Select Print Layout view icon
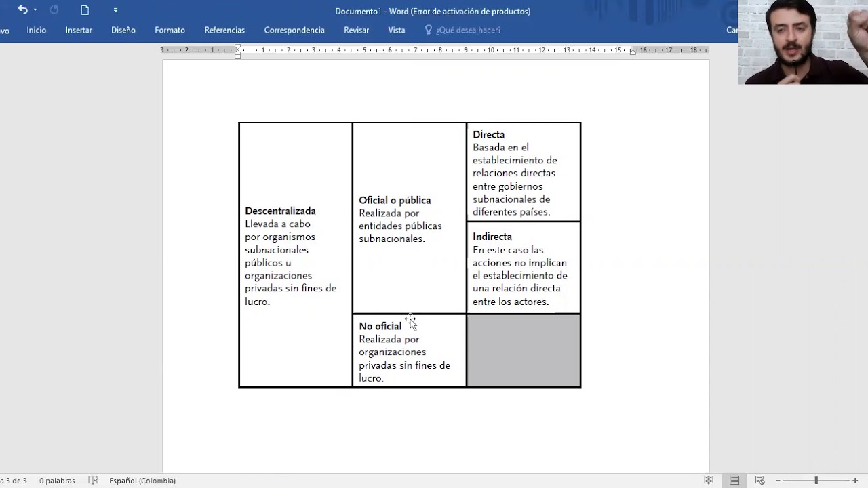 click(734, 481)
